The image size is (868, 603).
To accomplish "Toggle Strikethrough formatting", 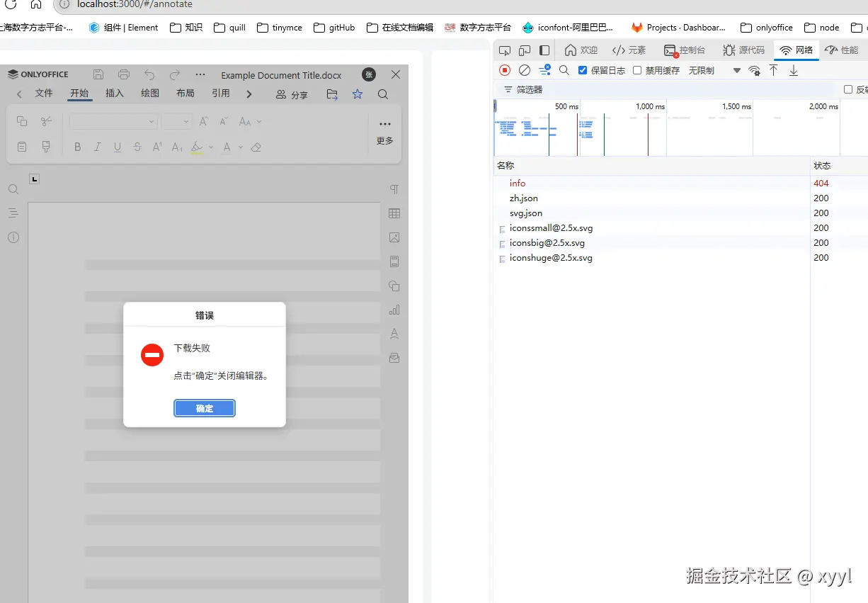I will [x=137, y=147].
